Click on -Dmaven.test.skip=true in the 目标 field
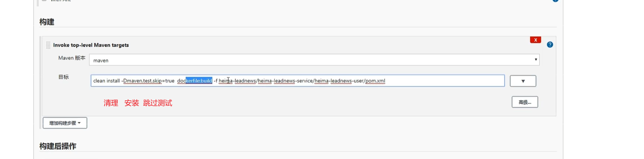 tap(148, 81)
